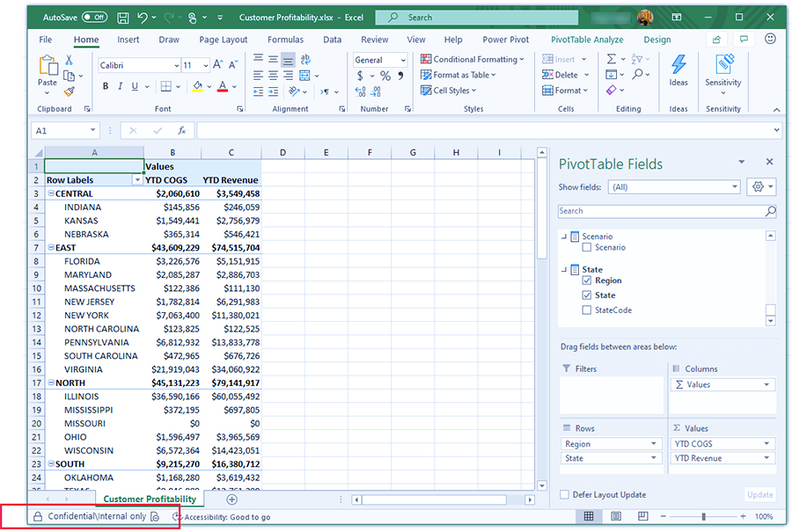
Task: Click the Accounting Number Format dollar icon
Action: pyautogui.click(x=360, y=76)
